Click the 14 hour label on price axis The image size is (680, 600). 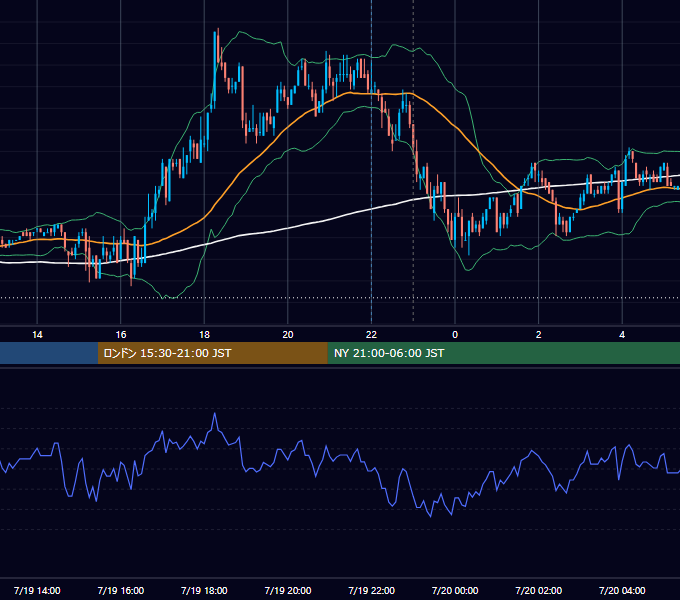37,335
